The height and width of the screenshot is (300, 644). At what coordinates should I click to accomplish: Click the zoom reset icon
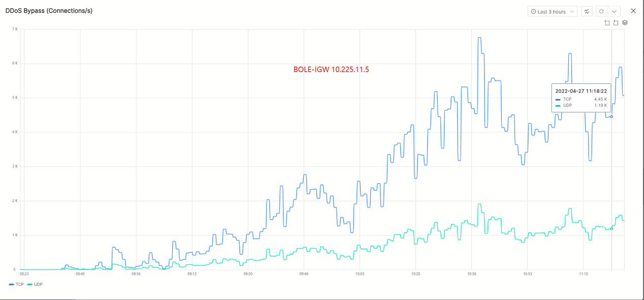click(616, 23)
